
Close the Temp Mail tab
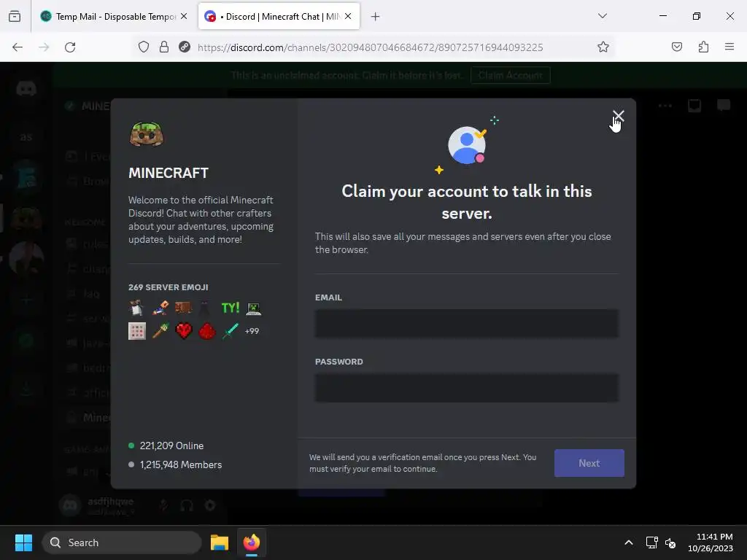pos(184,16)
